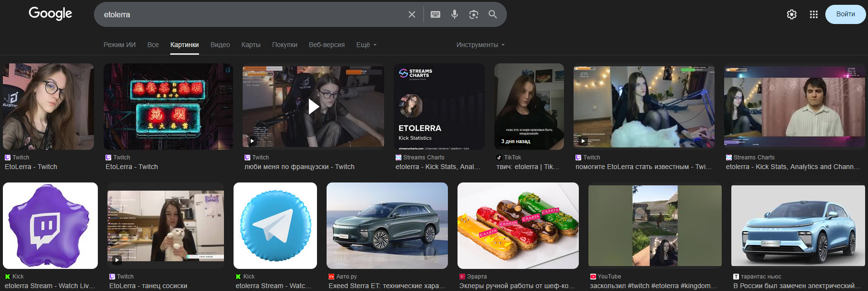Viewport: 868px width, 291px height.
Task: Open the помогите EtoLerra стать известным link
Action: pyautogui.click(x=644, y=167)
